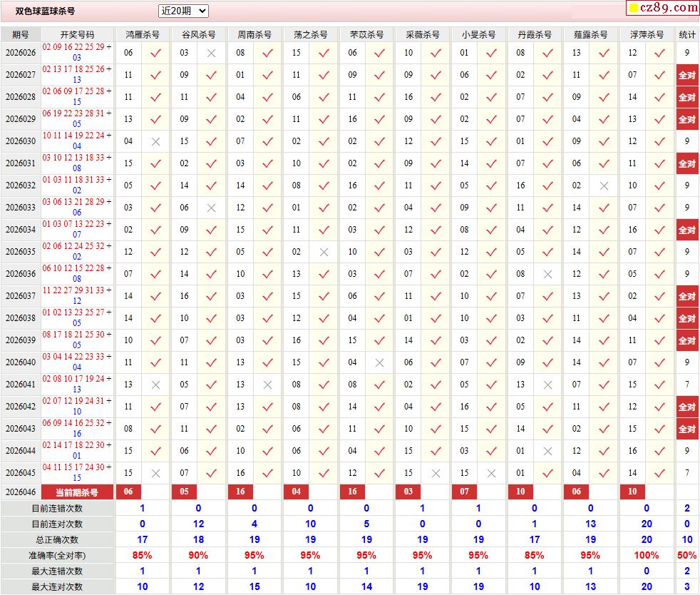Click the cross mark for 谷风杀号 in row 2026026
700x595 pixels.
point(211,53)
